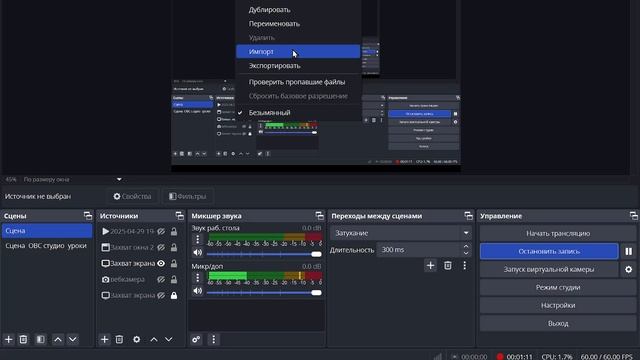The width and height of the screenshot is (640, 360).
Task: Open Desktop audio three-dot options
Action: tap(198, 239)
